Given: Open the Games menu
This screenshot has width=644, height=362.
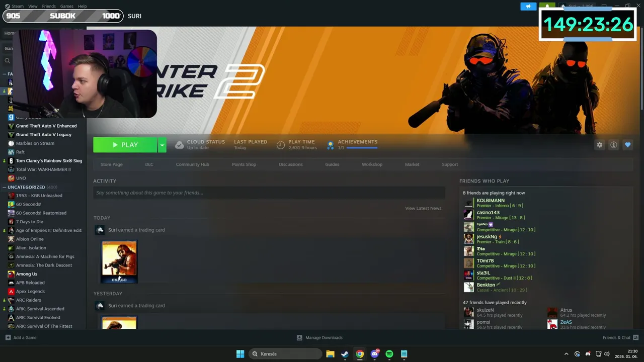Looking at the screenshot, I should pos(67,7).
